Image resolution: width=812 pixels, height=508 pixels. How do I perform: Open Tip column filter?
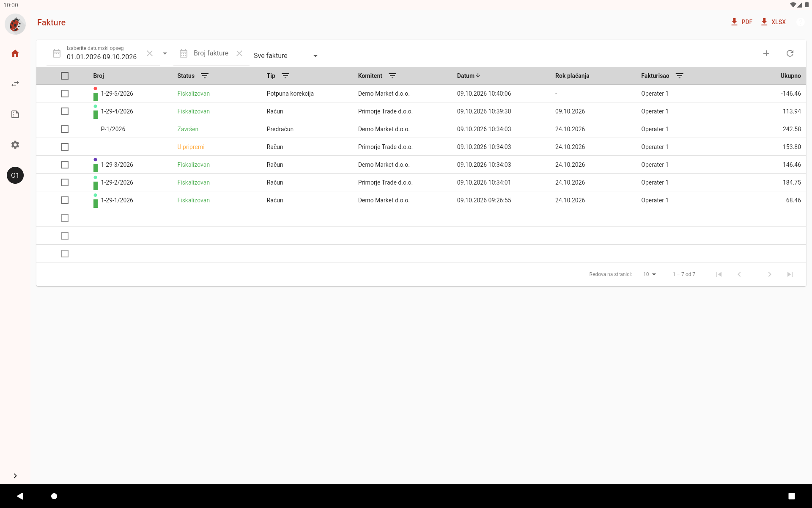pyautogui.click(x=285, y=76)
